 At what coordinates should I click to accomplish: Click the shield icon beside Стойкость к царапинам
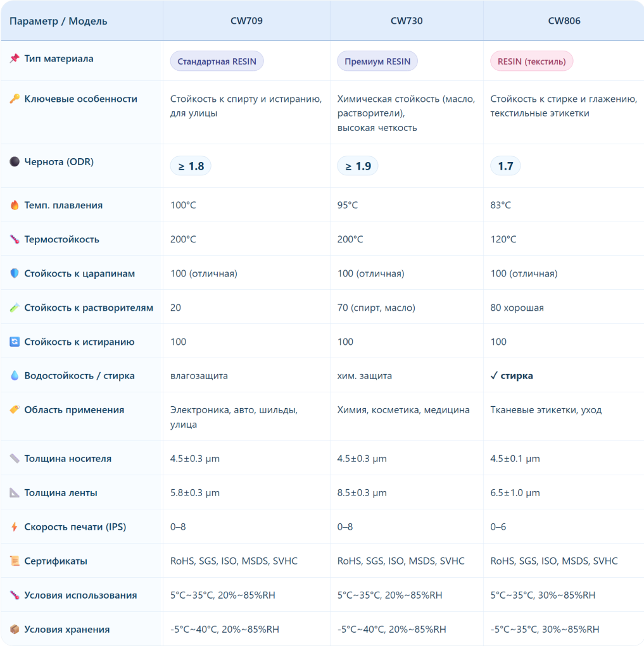pos(15,273)
